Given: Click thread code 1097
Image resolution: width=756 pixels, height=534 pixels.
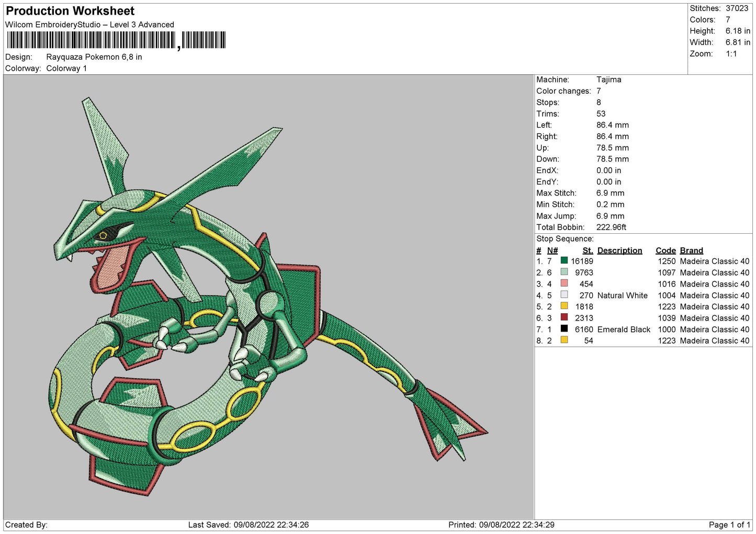Looking at the screenshot, I should coord(667,272).
